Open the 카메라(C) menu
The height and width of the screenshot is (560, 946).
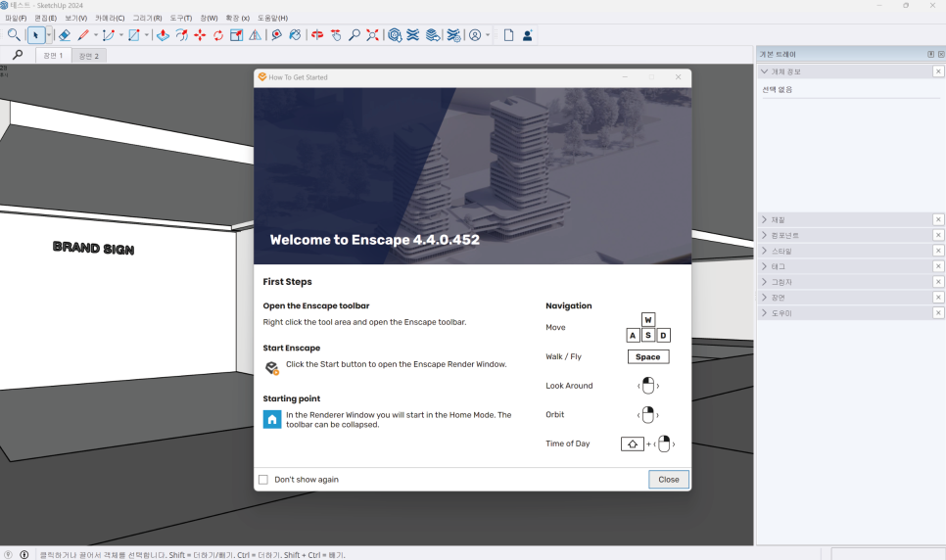point(110,18)
